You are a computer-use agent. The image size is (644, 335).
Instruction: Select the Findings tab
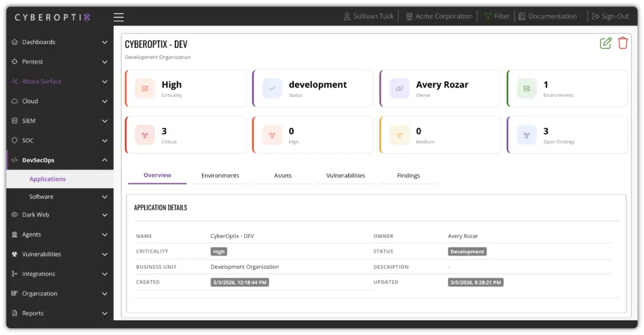408,176
